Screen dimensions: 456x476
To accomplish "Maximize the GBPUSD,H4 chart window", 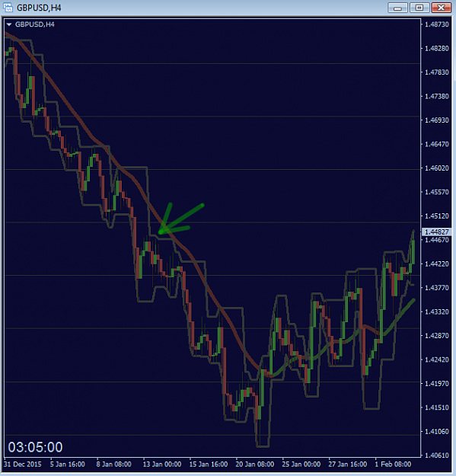I will [x=419, y=8].
